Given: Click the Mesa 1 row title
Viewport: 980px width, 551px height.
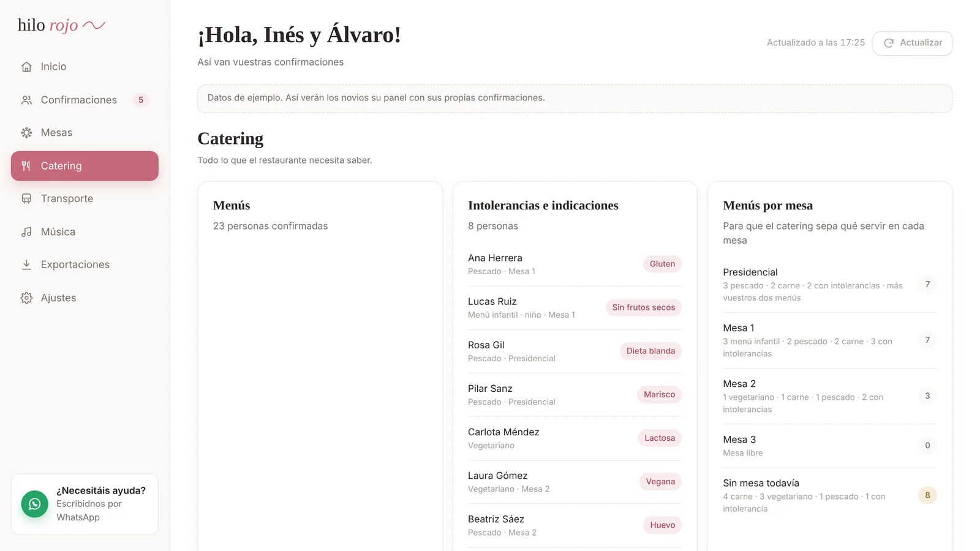Looking at the screenshot, I should click(x=739, y=328).
